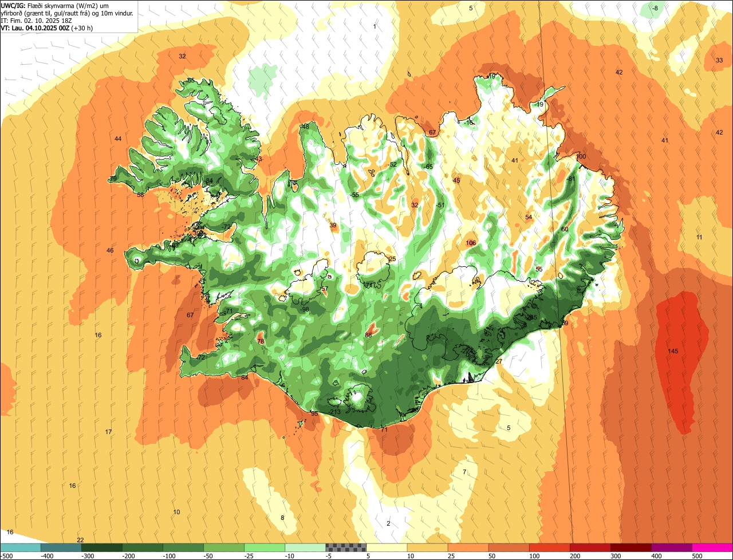Click the value 60 on the map
733x560 pixels.
tap(565, 229)
